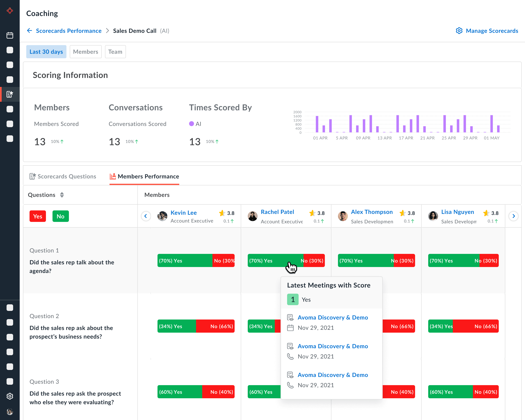Sort the Questions column
525x420 pixels.
pos(62,195)
